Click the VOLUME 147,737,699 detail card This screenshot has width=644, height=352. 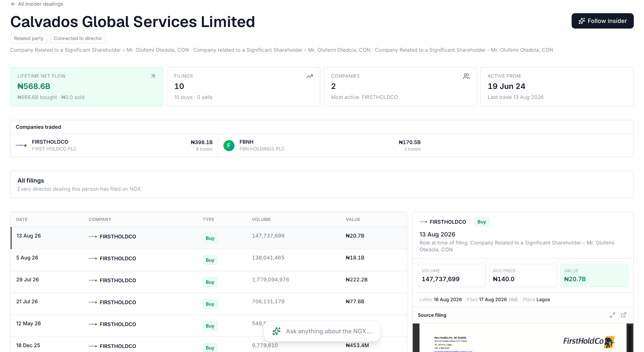pos(452,275)
